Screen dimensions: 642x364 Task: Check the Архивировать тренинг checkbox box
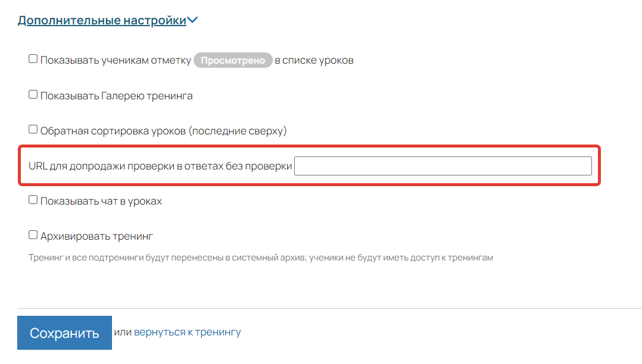[x=33, y=235]
